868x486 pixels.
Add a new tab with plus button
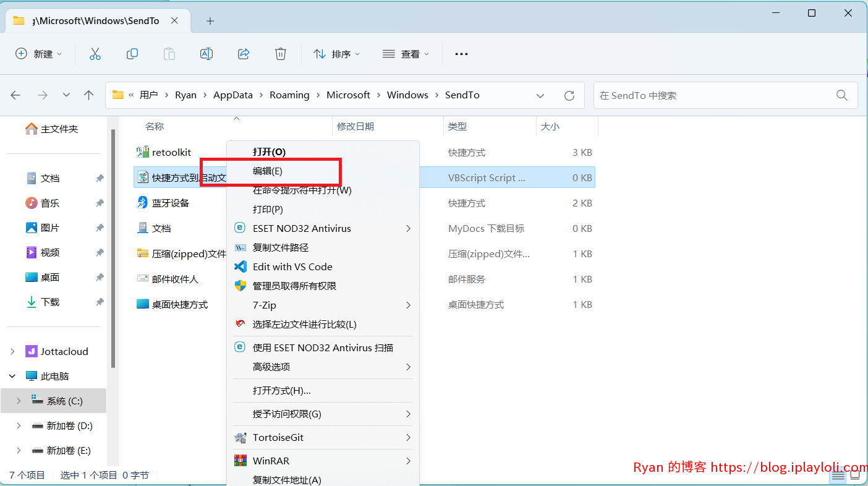pos(210,21)
